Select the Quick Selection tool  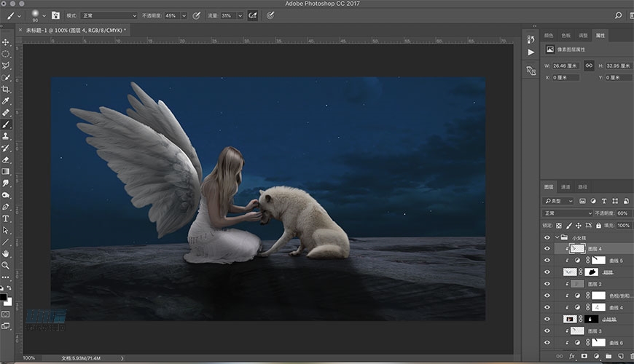point(6,78)
